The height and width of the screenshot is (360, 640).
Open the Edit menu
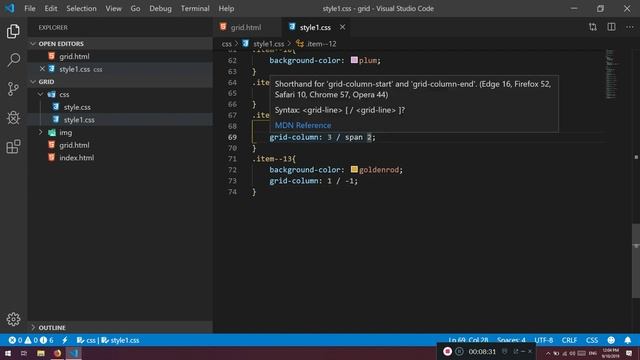[x=51, y=8]
